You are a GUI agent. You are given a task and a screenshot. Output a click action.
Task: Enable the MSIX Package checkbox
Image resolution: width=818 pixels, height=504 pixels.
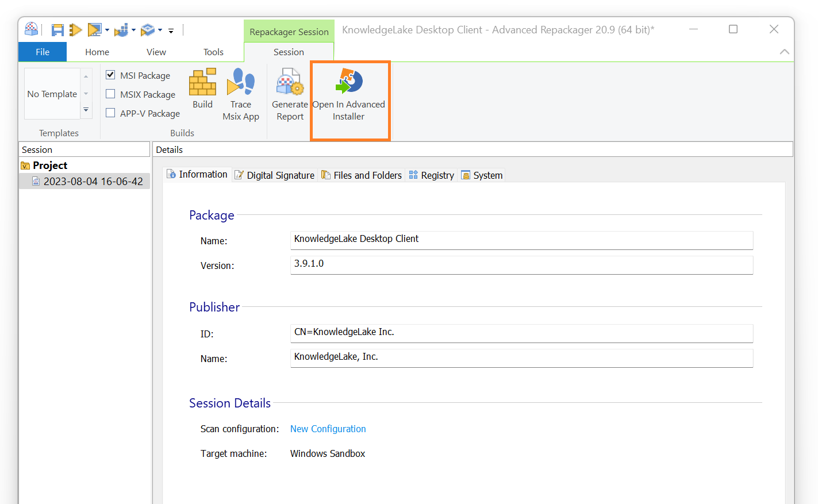110,94
